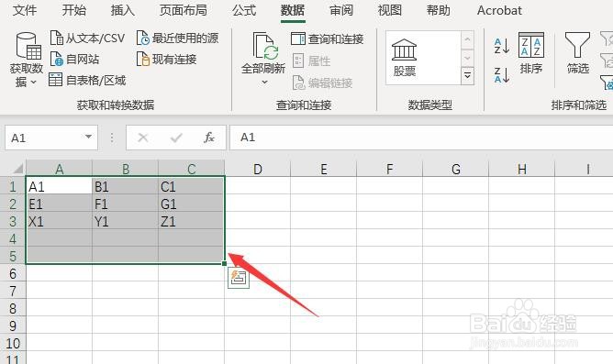Click 自网站 web data source
The width and height of the screenshot is (613, 364).
click(x=74, y=59)
